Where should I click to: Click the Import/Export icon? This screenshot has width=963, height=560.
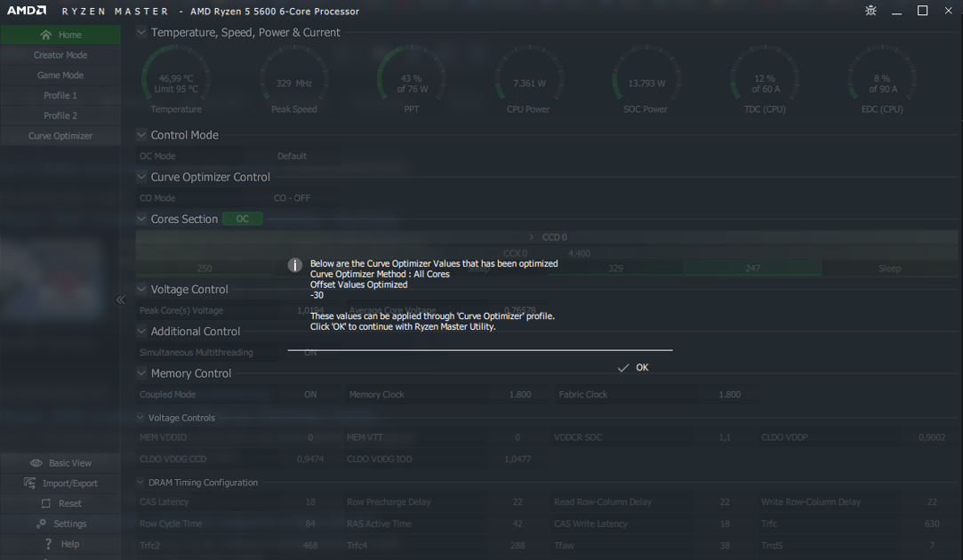click(29, 484)
